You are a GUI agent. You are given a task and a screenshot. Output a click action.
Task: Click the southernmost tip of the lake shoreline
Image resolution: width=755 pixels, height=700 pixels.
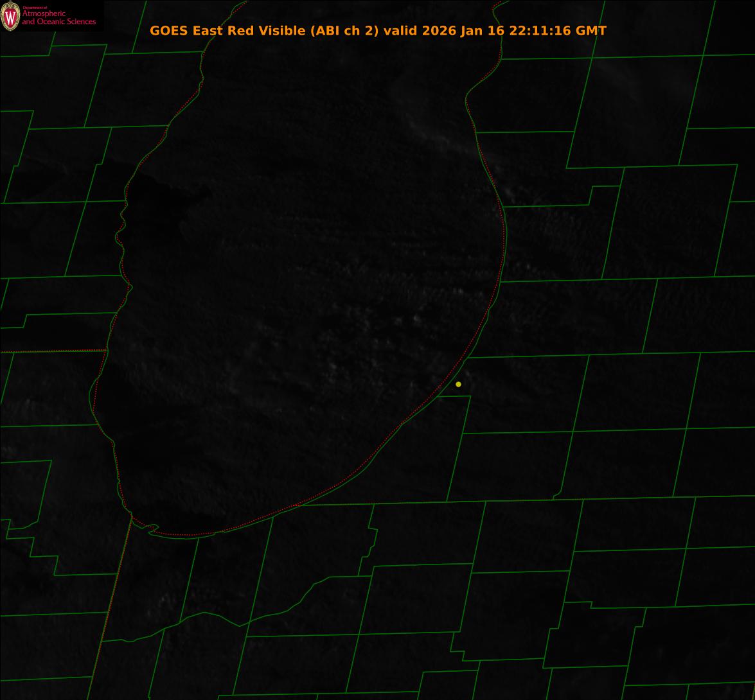point(186,536)
